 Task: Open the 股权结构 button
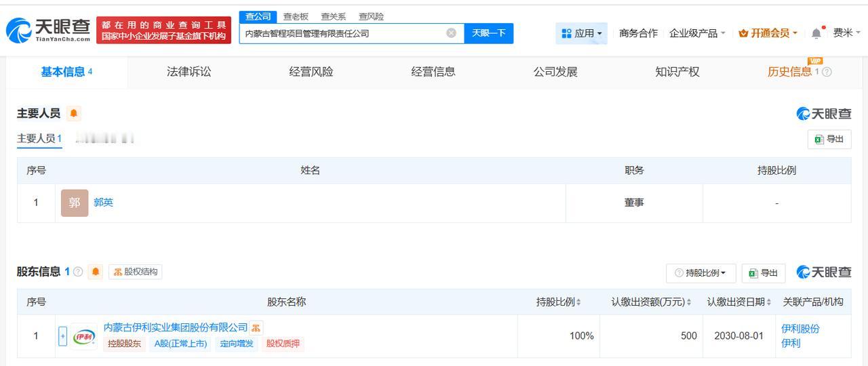pos(136,272)
